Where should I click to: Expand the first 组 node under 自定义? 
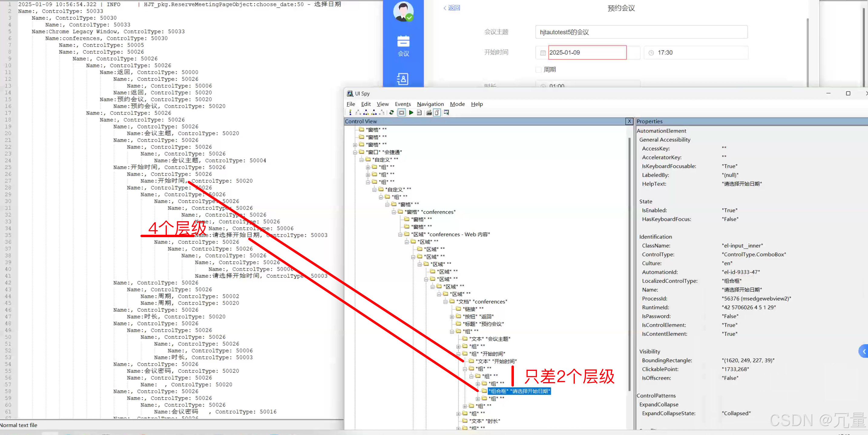[x=368, y=167]
